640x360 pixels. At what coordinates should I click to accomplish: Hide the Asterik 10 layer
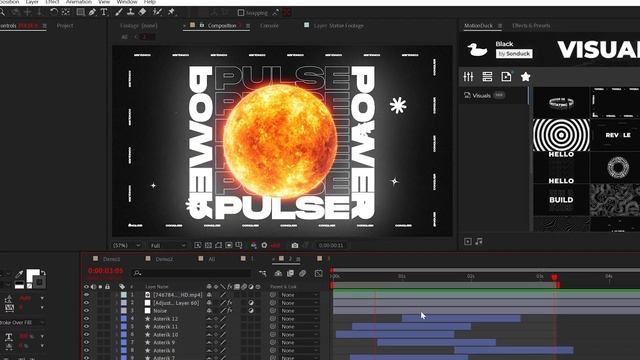pyautogui.click(x=86, y=334)
